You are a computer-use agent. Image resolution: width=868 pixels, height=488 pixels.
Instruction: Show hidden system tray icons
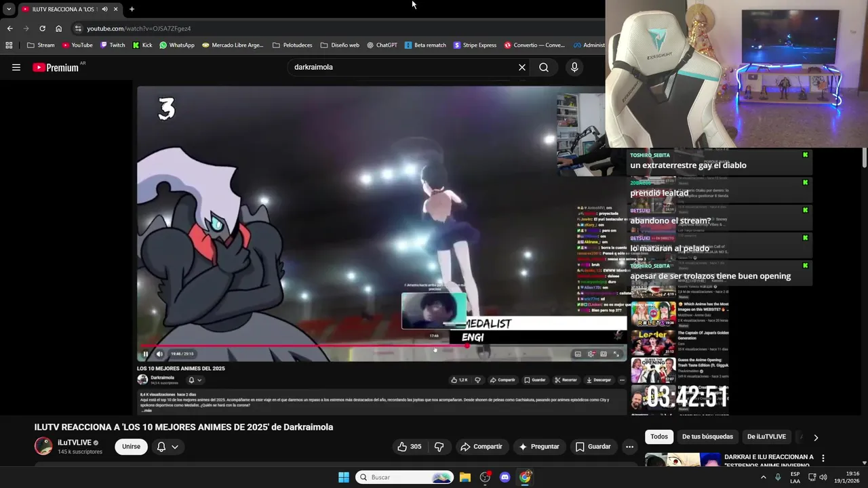(x=764, y=477)
